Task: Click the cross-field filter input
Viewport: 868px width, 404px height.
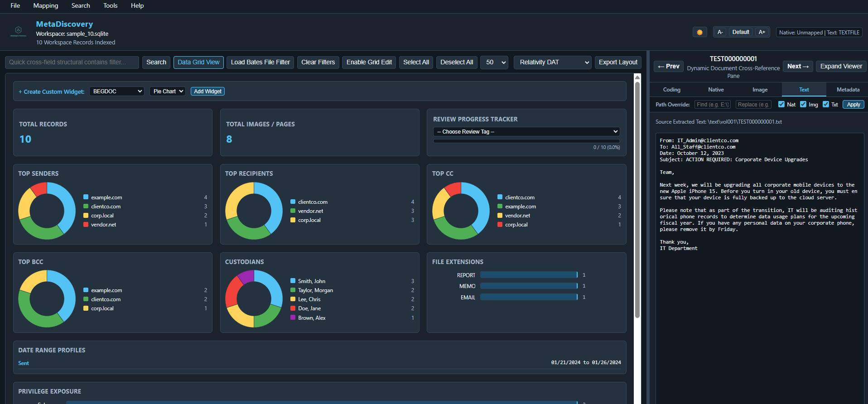Action: (x=72, y=62)
